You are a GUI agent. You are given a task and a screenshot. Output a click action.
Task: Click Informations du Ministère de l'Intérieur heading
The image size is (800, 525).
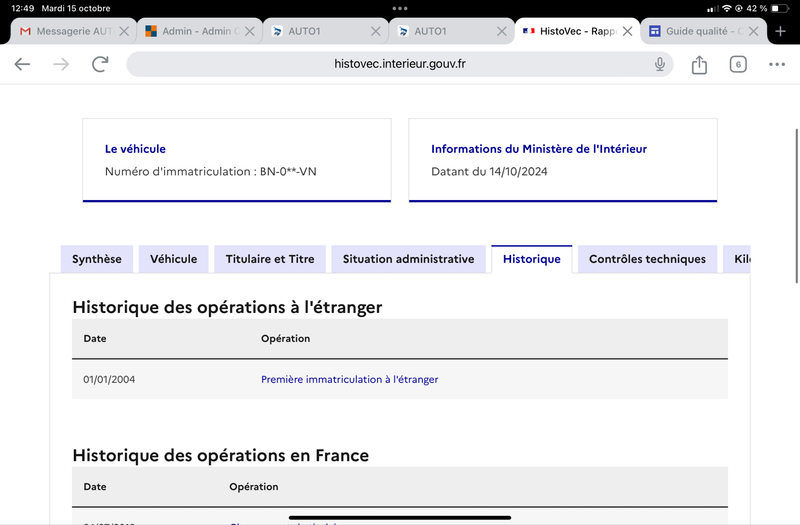[539, 149]
